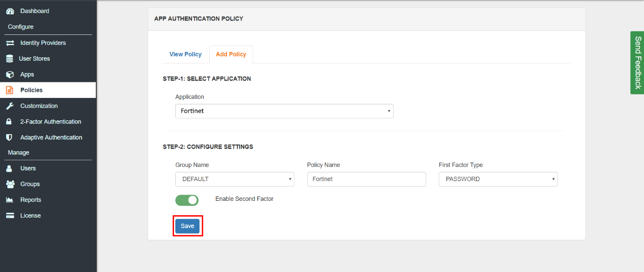Screen dimensions: 644x272
Task: Click the User Stores database icon
Action: pyautogui.click(x=9, y=59)
